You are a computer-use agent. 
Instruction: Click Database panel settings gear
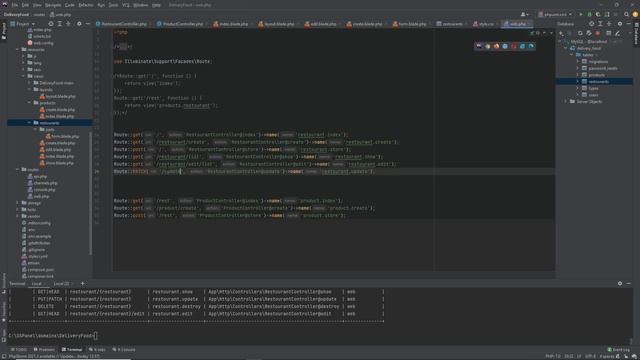tap(620, 24)
